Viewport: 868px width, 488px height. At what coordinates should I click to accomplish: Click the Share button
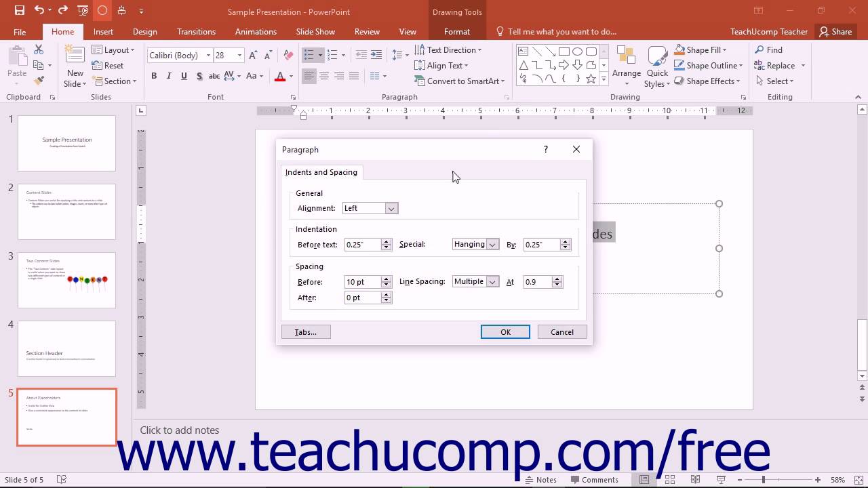[x=834, y=31]
